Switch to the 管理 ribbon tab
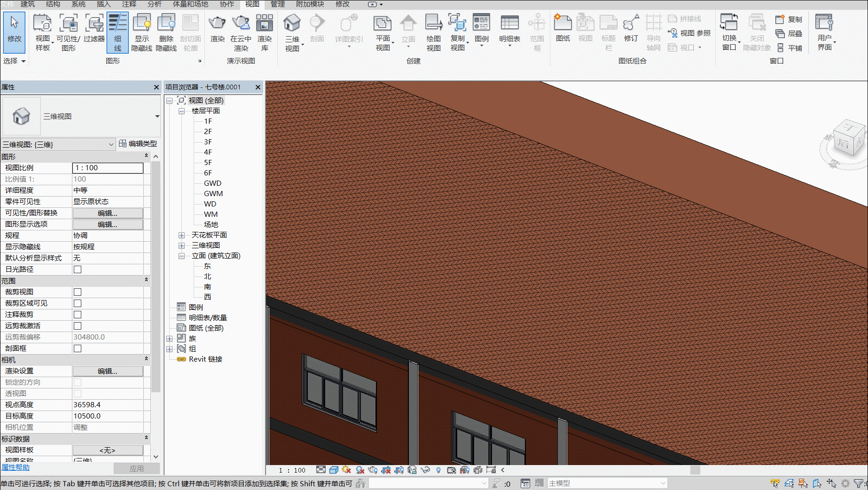Viewport: 868px width, 490px height. point(277,4)
